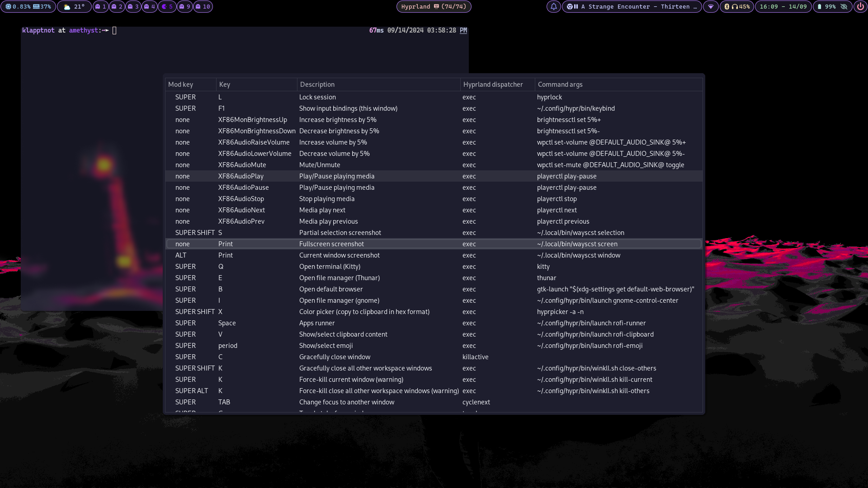
Task: Switch to workspace 1
Action: pos(100,7)
